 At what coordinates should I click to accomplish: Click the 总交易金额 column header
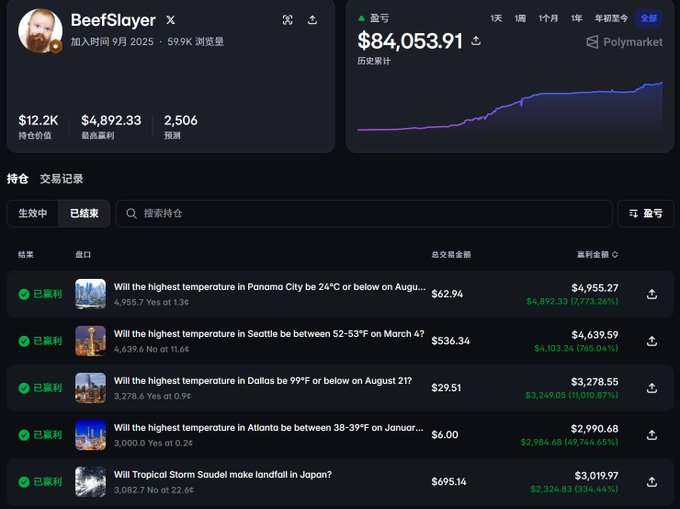[451, 254]
